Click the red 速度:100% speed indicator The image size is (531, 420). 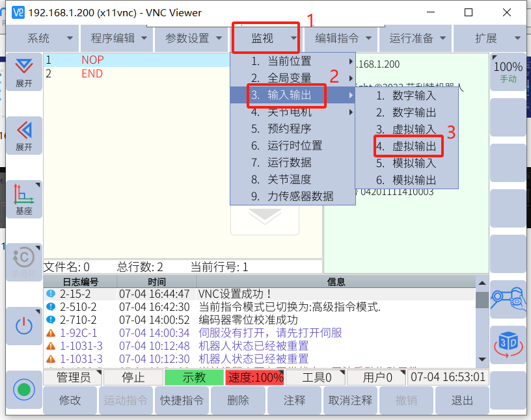coord(254,377)
